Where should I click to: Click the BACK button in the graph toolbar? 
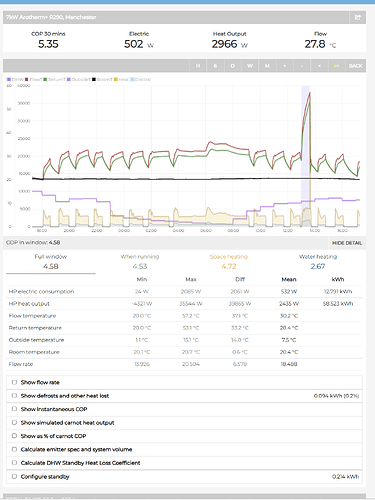[356, 66]
